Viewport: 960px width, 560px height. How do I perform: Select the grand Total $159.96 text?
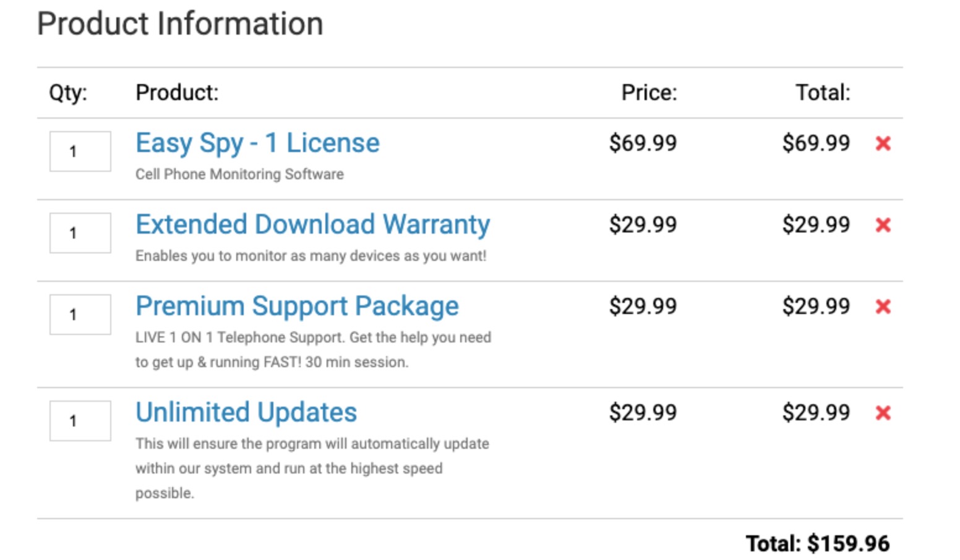(818, 543)
